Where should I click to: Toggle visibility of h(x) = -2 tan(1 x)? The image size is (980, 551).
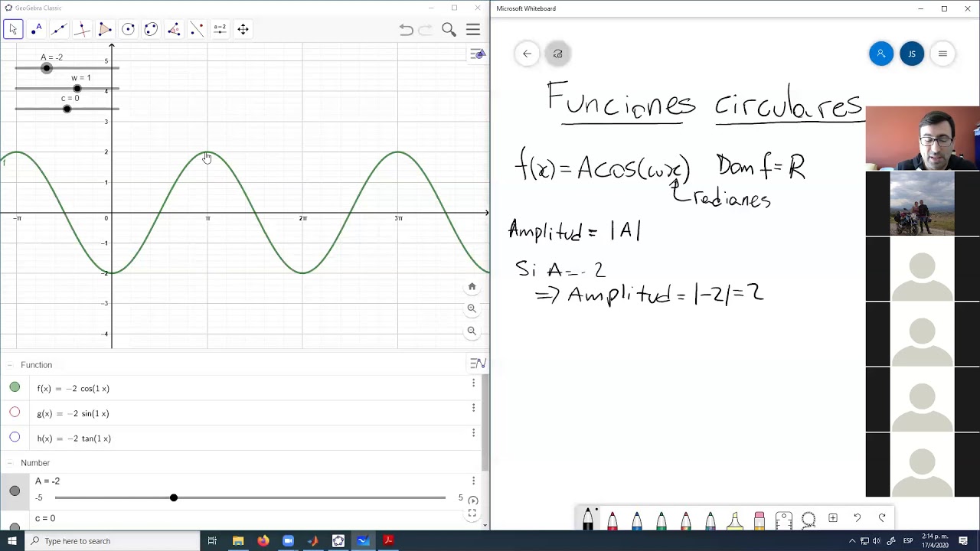click(x=15, y=438)
